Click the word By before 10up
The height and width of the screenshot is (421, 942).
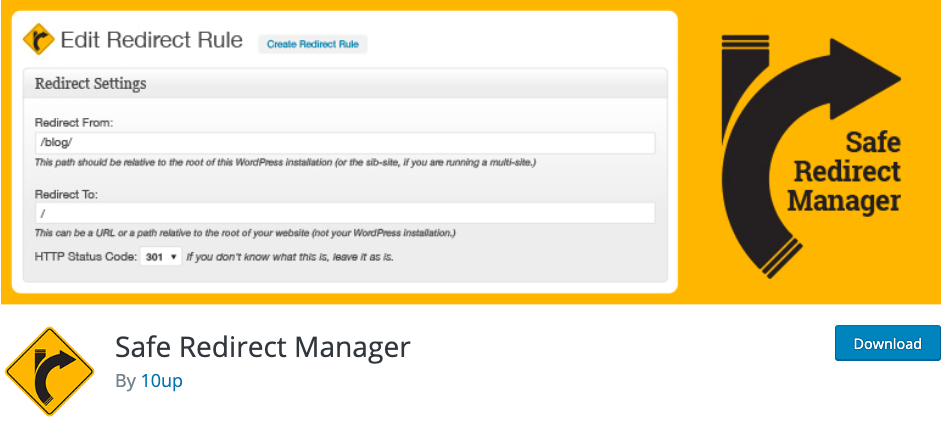click(x=126, y=381)
